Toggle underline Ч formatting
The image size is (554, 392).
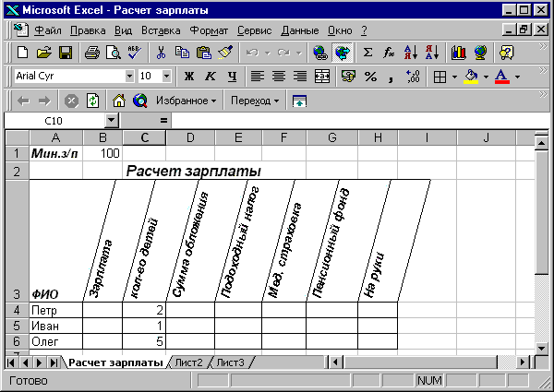pyautogui.click(x=232, y=77)
